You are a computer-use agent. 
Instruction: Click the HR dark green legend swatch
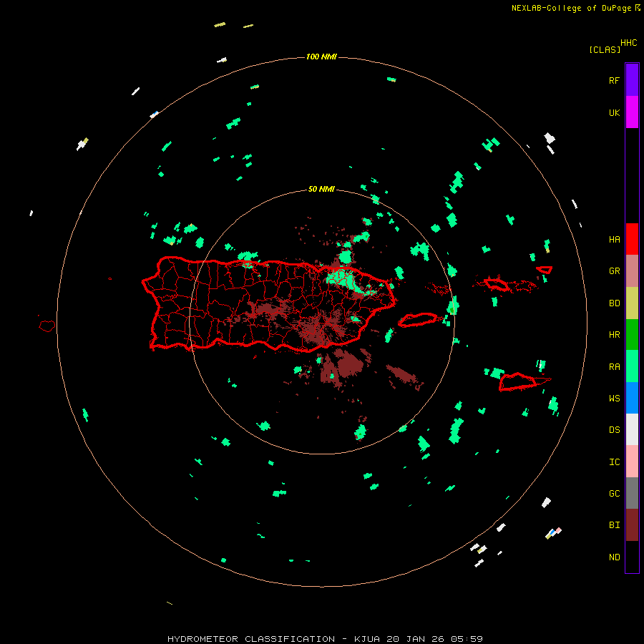(632, 335)
